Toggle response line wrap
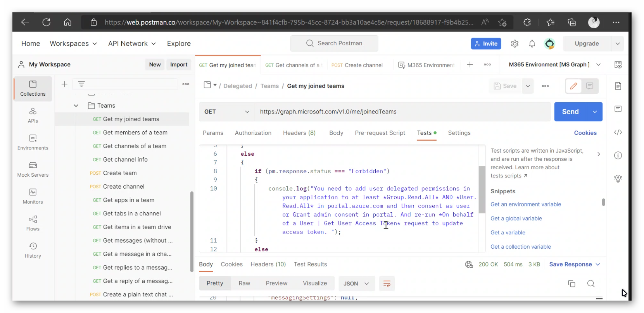644x313 pixels. click(387, 284)
